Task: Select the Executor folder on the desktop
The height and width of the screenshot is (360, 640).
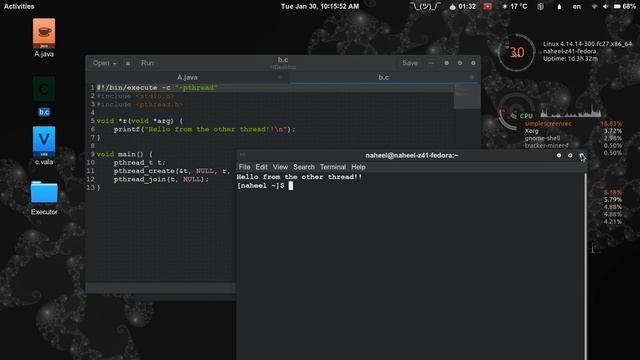Action: pyautogui.click(x=44, y=198)
